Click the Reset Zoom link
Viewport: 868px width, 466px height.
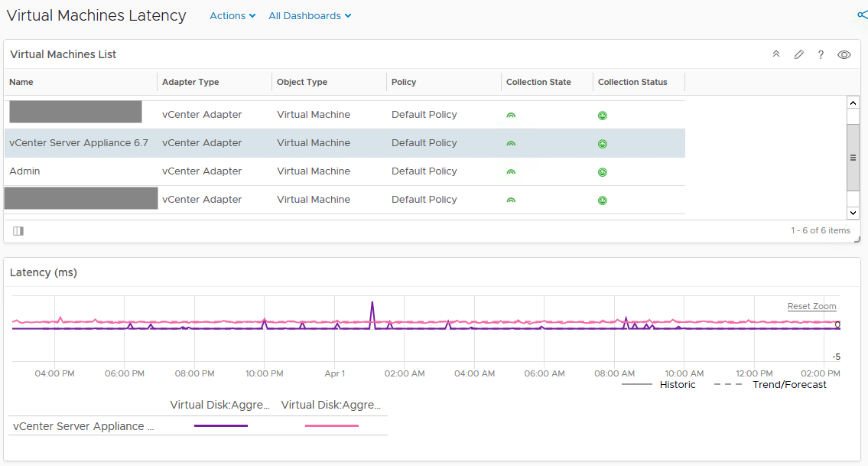(x=811, y=306)
